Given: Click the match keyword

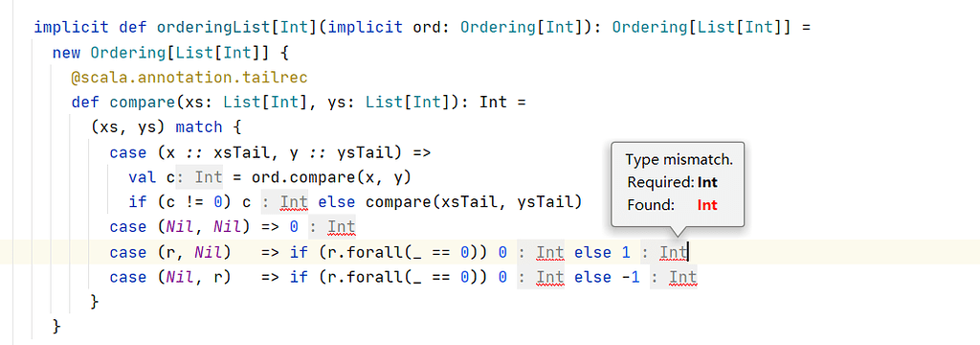Looking at the screenshot, I should [x=199, y=127].
